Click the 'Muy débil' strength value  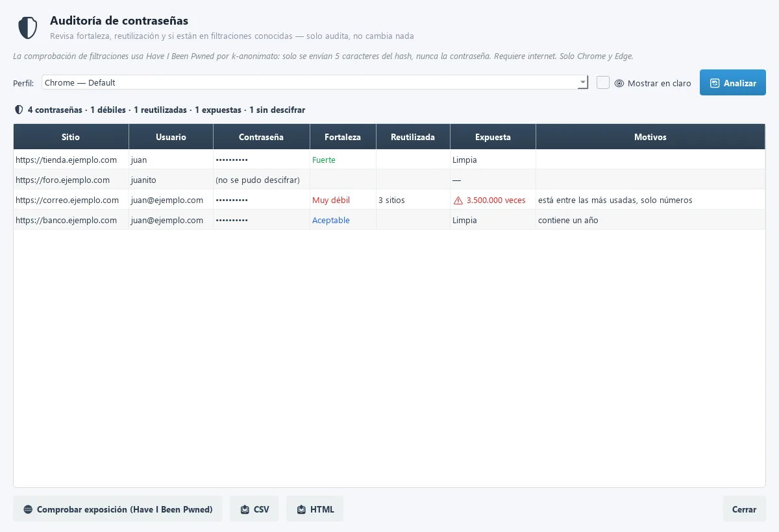pyautogui.click(x=331, y=200)
